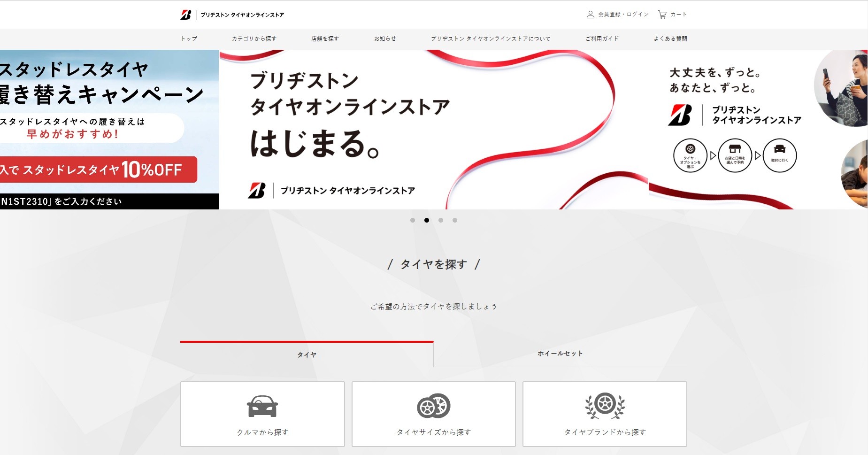Click the よくある質問 link
Image resolution: width=868 pixels, height=455 pixels.
coord(670,39)
